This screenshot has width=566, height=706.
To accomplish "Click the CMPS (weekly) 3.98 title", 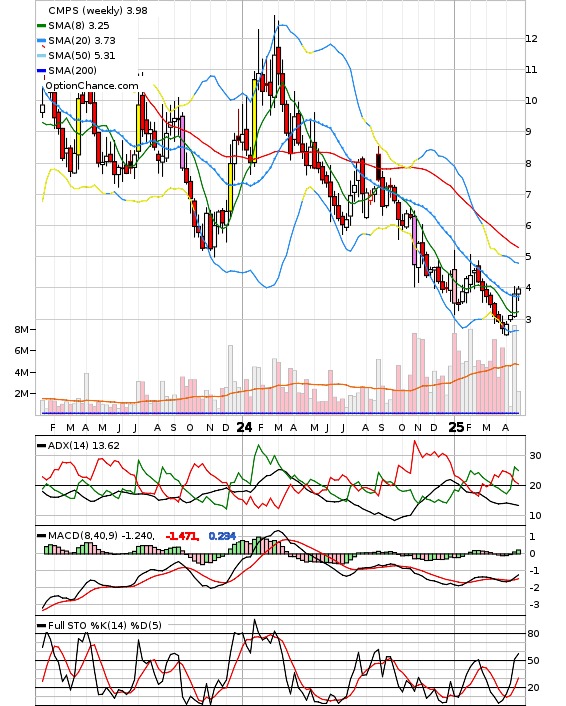I will [98, 10].
